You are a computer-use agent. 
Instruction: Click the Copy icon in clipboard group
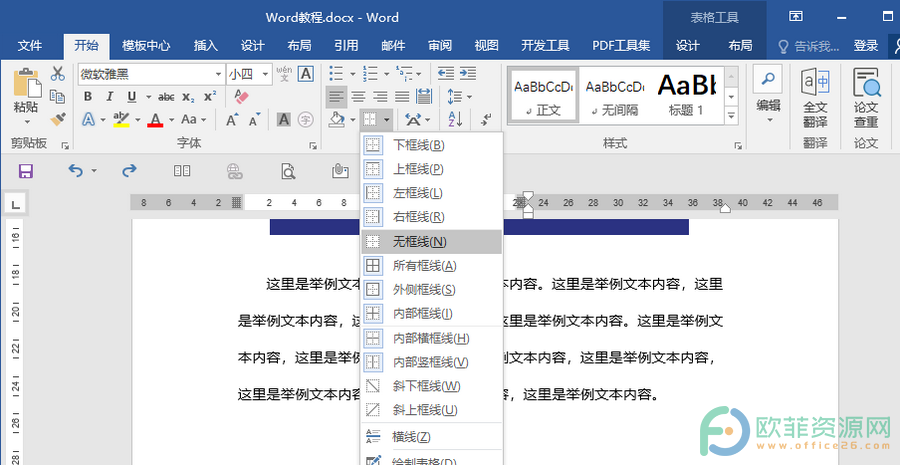pos(57,96)
